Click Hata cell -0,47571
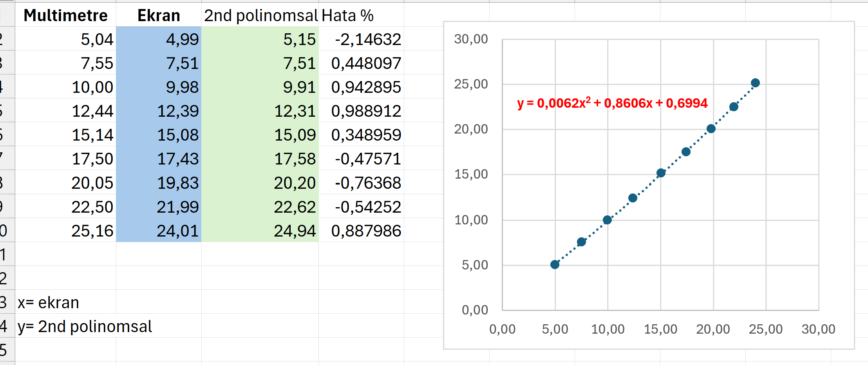This screenshot has width=868, height=365. (361, 158)
